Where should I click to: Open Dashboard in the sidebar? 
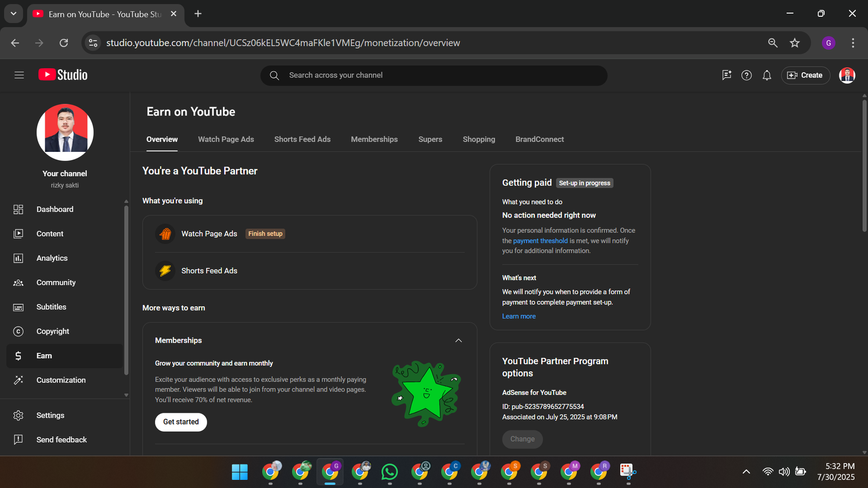65,209
